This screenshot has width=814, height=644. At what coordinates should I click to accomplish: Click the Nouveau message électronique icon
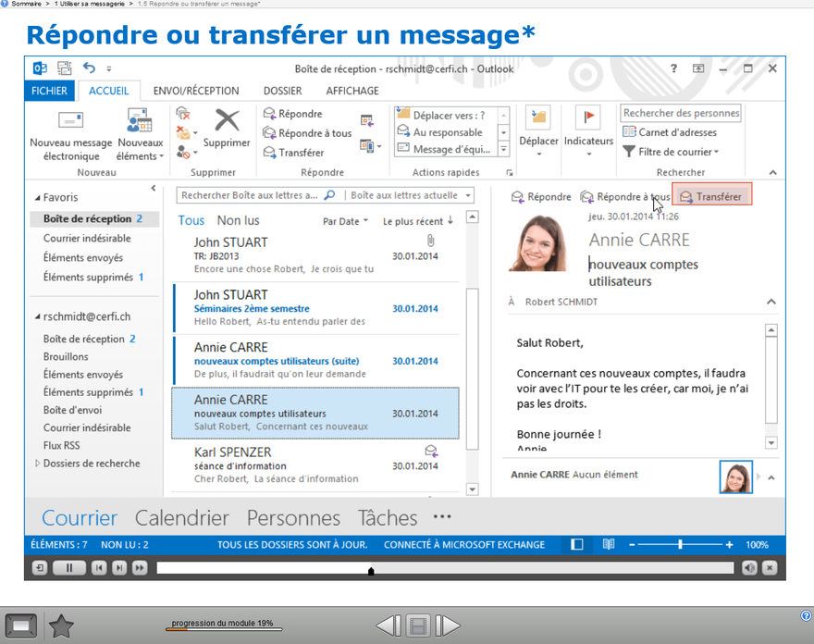click(x=70, y=120)
